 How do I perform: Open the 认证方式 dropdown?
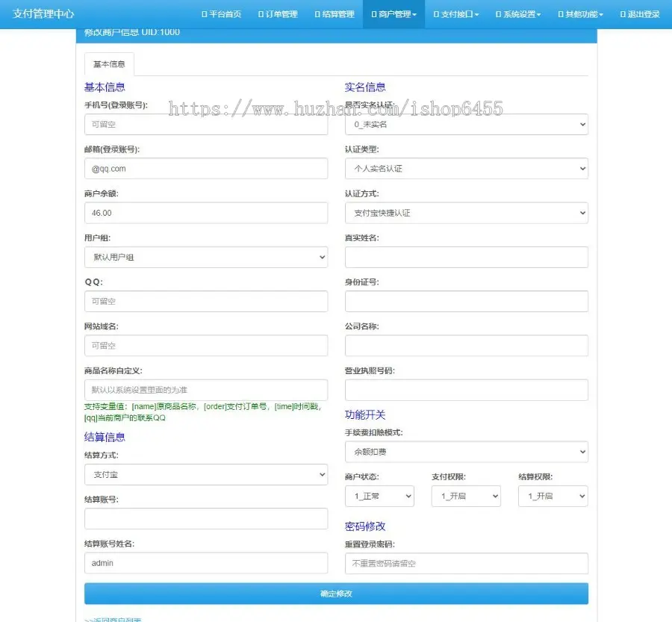pyautogui.click(x=466, y=213)
